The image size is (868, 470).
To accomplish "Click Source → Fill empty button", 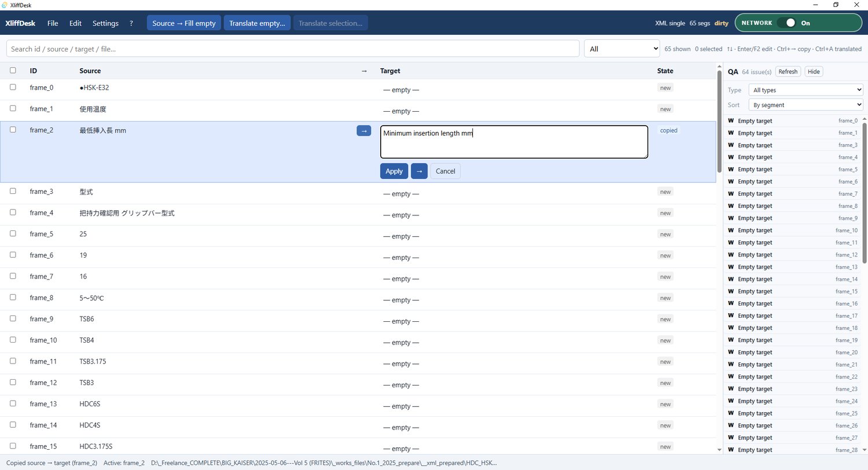I will [184, 23].
